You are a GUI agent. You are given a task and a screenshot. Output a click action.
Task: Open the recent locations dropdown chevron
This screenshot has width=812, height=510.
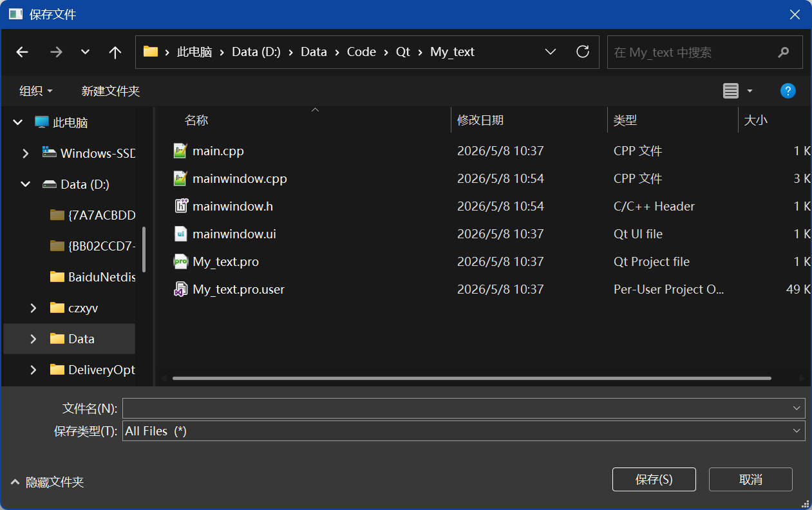pyautogui.click(x=85, y=52)
